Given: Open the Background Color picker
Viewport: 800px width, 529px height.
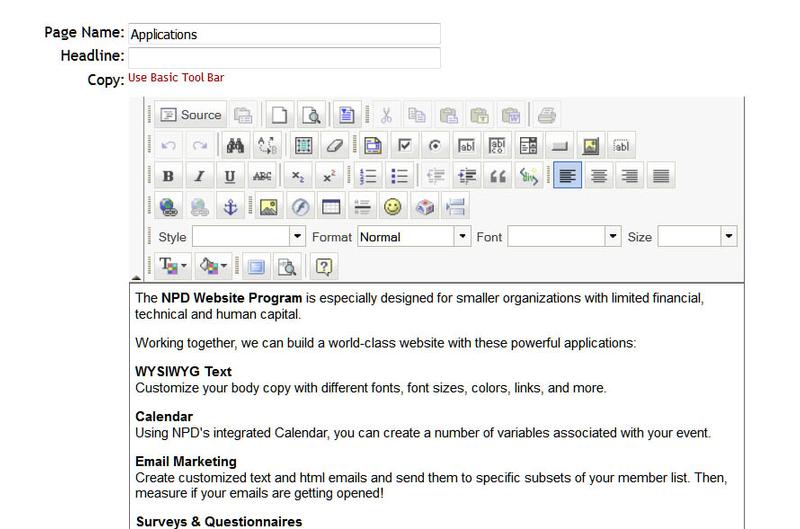Looking at the screenshot, I should [213, 266].
